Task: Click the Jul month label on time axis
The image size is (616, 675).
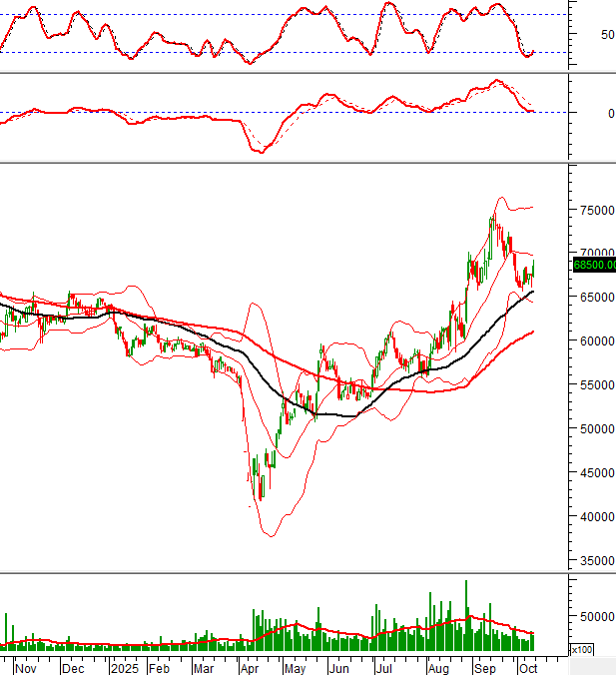Action: 384,667
